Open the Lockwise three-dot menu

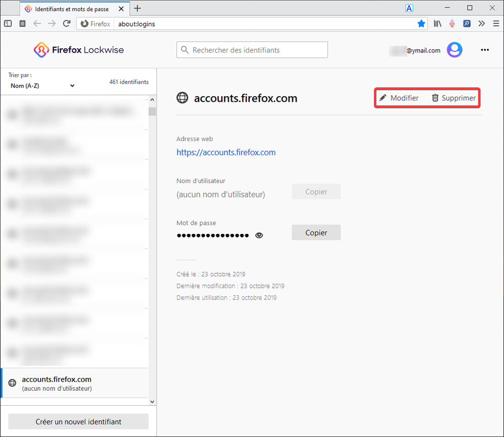tap(485, 50)
